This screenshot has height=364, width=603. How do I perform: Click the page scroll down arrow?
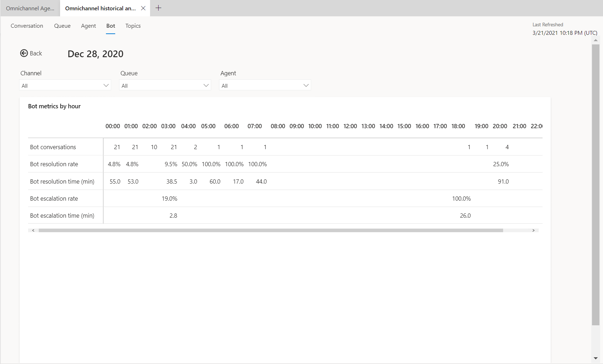[x=596, y=359]
